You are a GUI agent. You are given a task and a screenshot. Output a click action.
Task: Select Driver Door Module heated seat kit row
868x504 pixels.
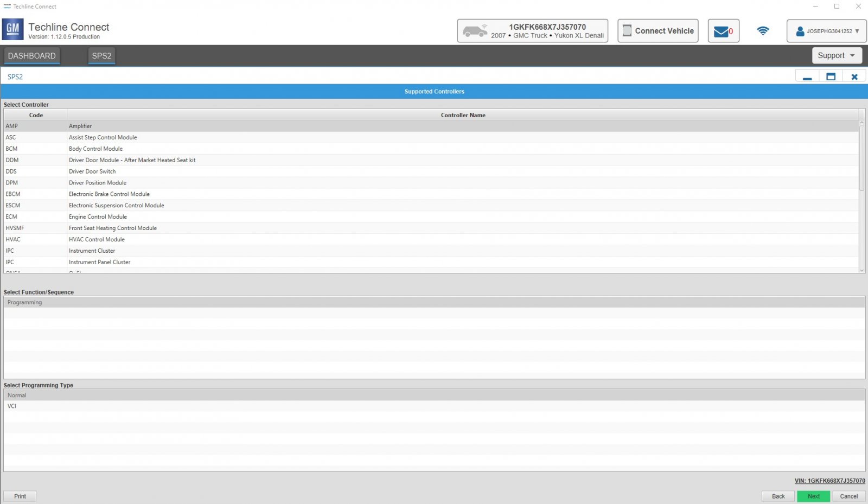pyautogui.click(x=431, y=160)
